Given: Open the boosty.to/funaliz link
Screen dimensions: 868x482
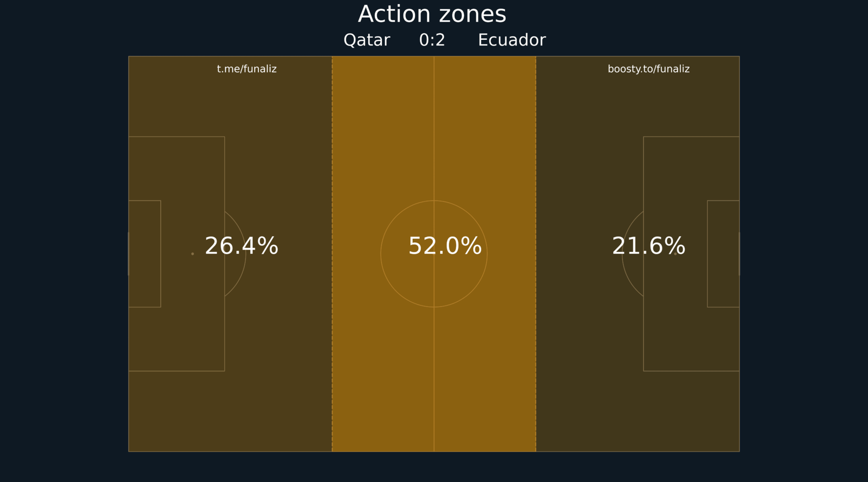Looking at the screenshot, I should pos(648,69).
